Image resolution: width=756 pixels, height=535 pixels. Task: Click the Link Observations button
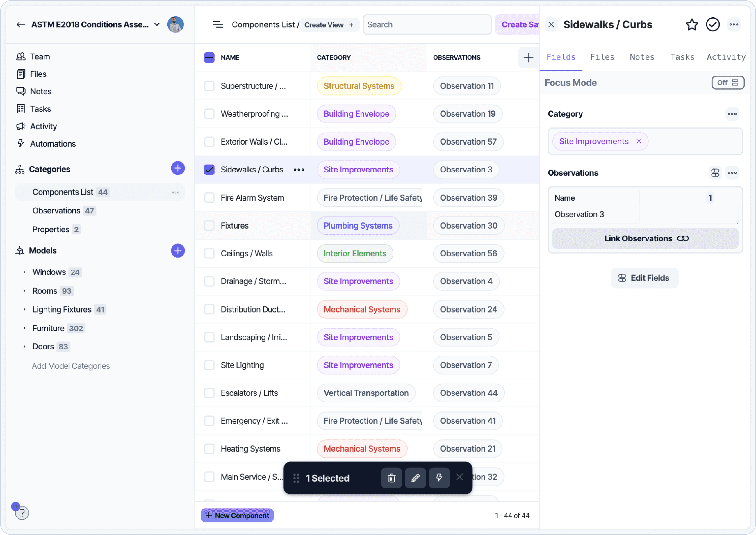645,238
